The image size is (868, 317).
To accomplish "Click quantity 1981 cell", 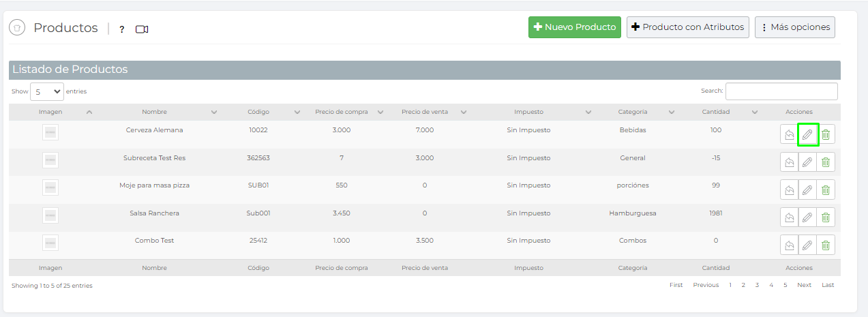I will [x=716, y=213].
